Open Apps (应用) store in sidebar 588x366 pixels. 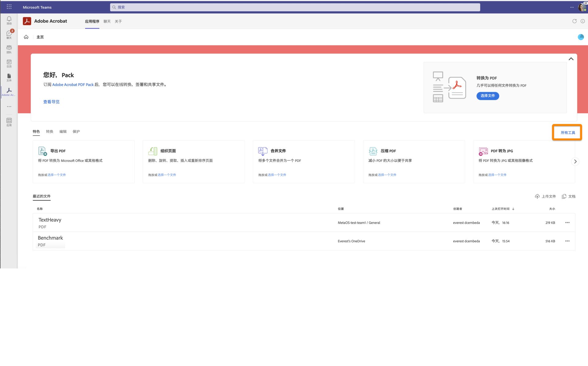(9, 122)
